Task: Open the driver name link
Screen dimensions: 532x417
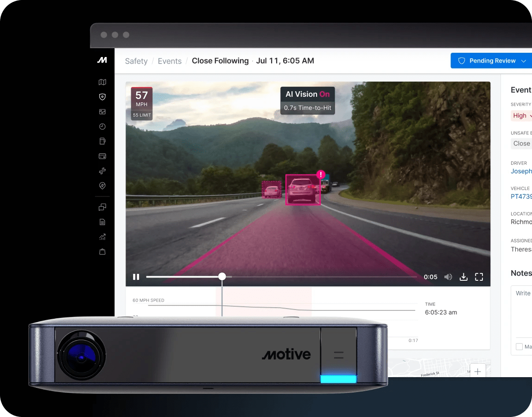Action: [521, 171]
